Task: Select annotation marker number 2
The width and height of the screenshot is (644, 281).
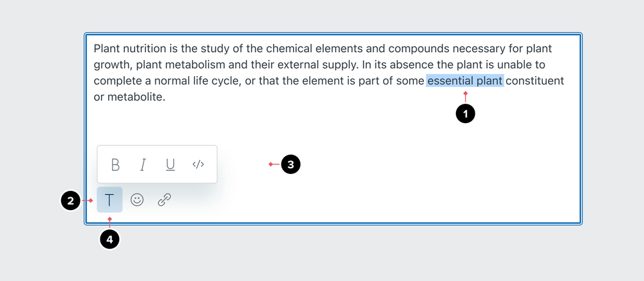Action: click(x=70, y=200)
